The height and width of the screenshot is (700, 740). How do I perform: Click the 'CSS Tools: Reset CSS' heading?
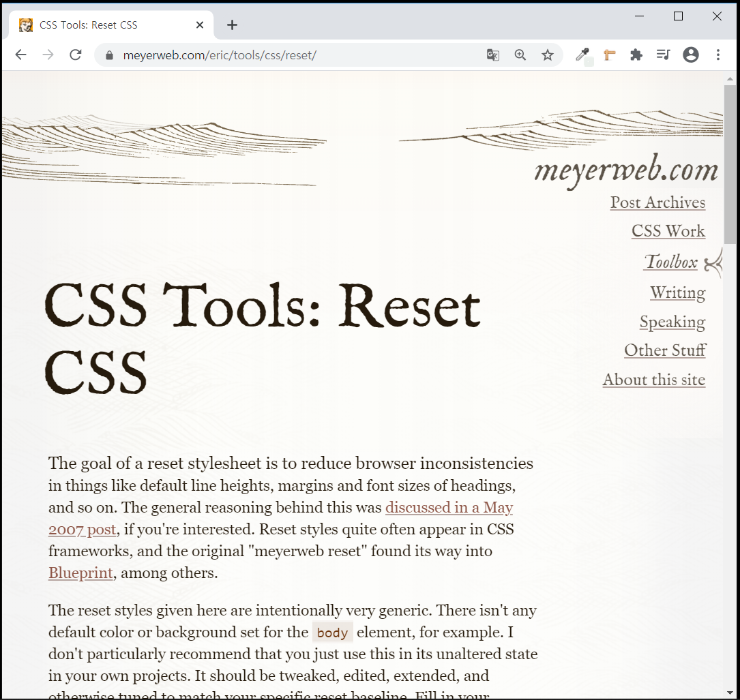(263, 338)
